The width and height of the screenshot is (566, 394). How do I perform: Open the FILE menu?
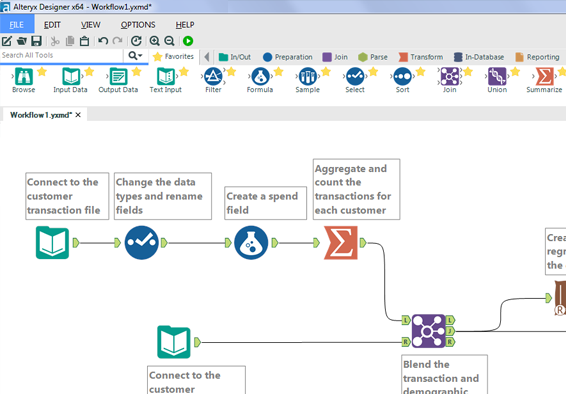17,25
